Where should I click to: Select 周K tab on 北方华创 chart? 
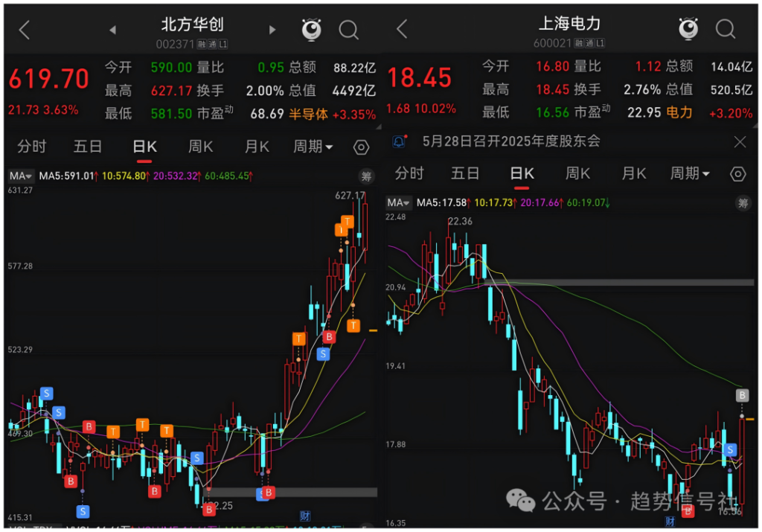(200, 147)
